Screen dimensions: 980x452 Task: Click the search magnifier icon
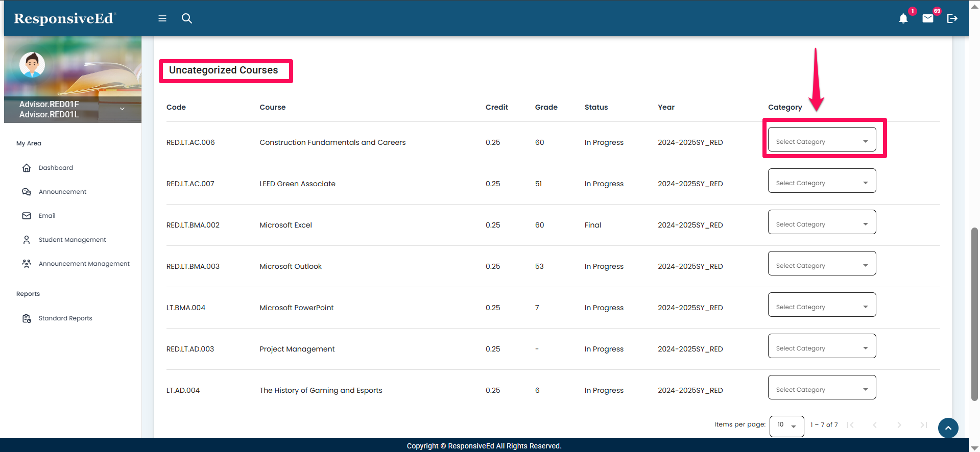click(x=187, y=18)
